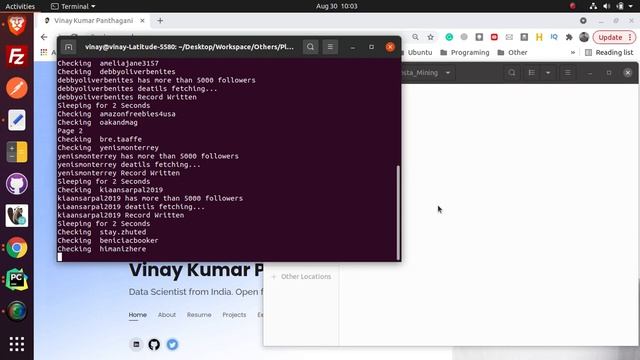Click the browser zoom magnifier icon

(x=415, y=37)
